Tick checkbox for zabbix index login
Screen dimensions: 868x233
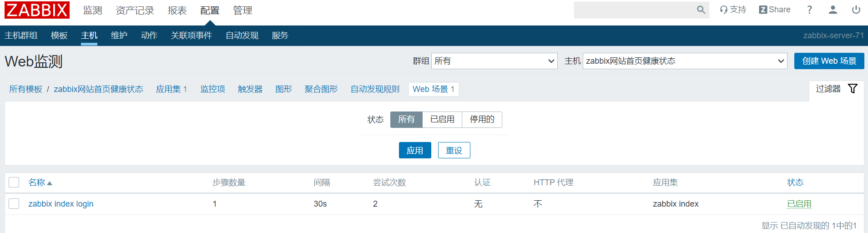(x=14, y=203)
